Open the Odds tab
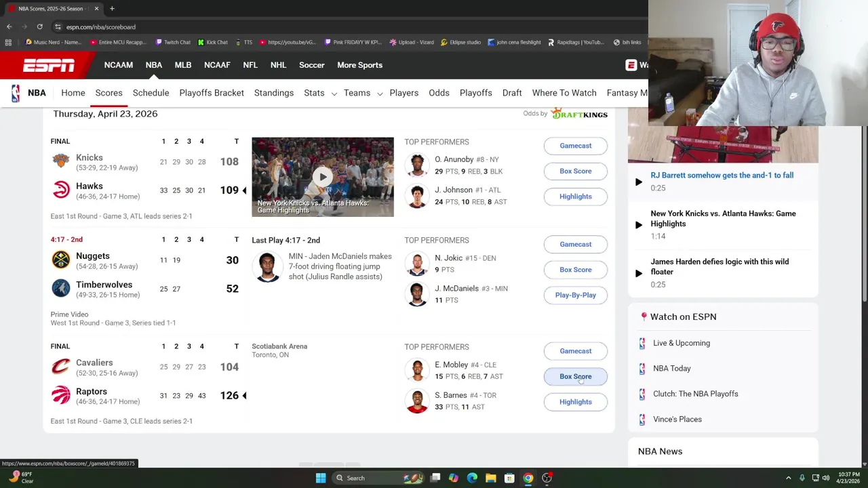The height and width of the screenshot is (488, 868). coord(439,93)
